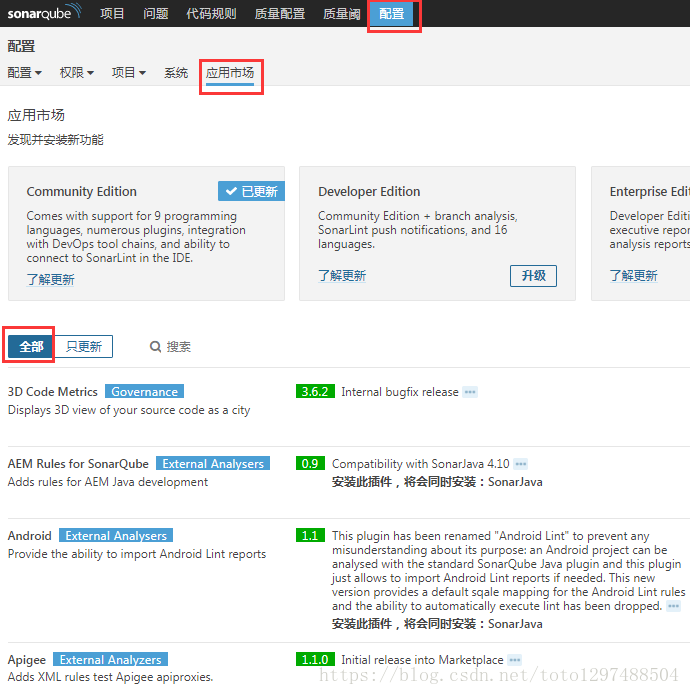Click the 发现并安装新功能 subtitle

(55, 140)
